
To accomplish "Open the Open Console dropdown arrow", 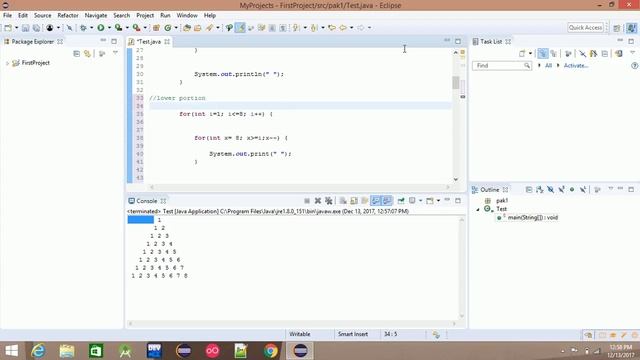I will pos(438,201).
